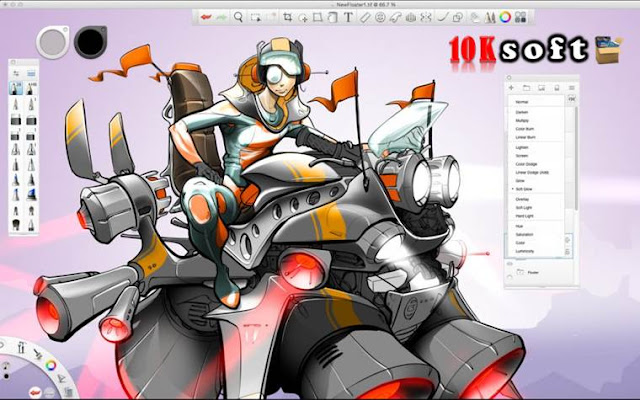Enable the French Curve guide
Screen dimensions: 640x400
pos(395,17)
